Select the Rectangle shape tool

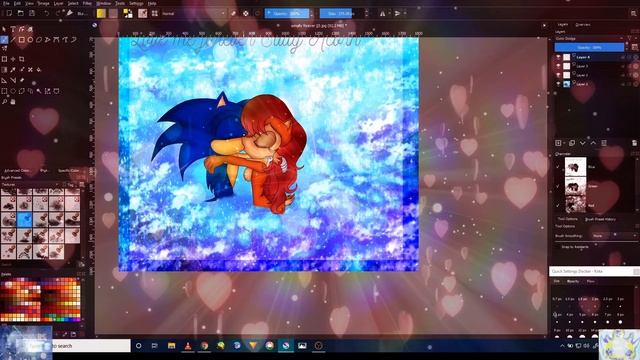[22, 40]
